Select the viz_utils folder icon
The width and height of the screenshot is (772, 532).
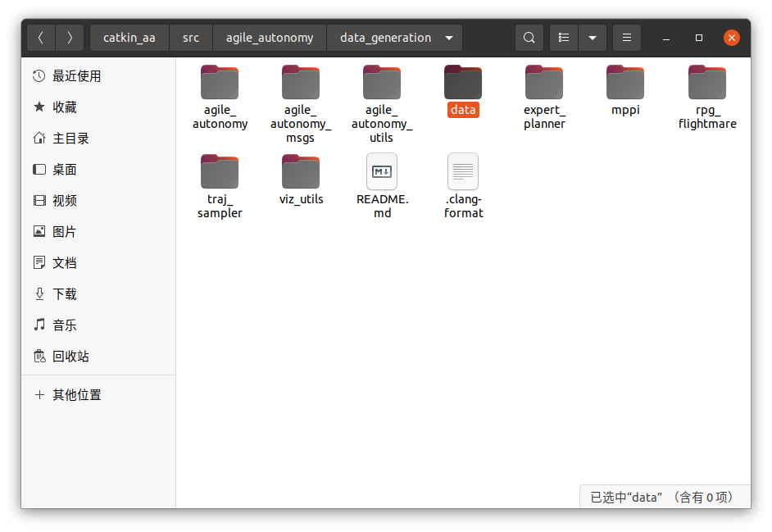pos(301,171)
